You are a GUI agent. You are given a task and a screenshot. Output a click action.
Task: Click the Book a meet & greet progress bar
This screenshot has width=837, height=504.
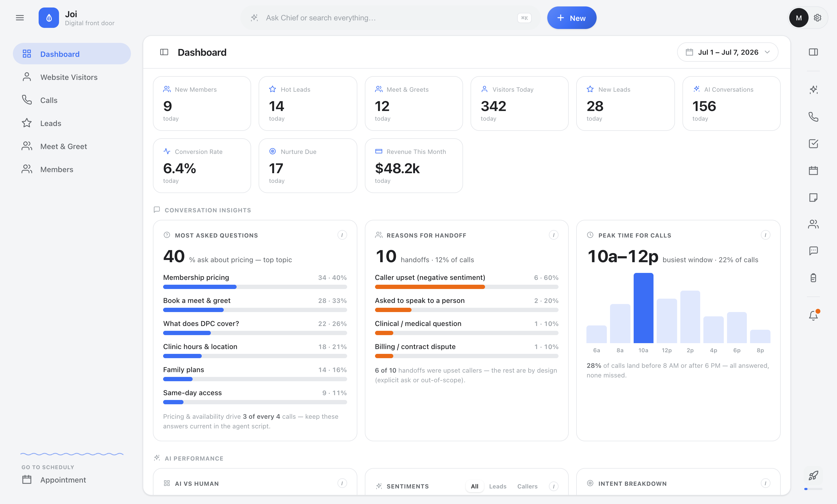click(x=255, y=310)
